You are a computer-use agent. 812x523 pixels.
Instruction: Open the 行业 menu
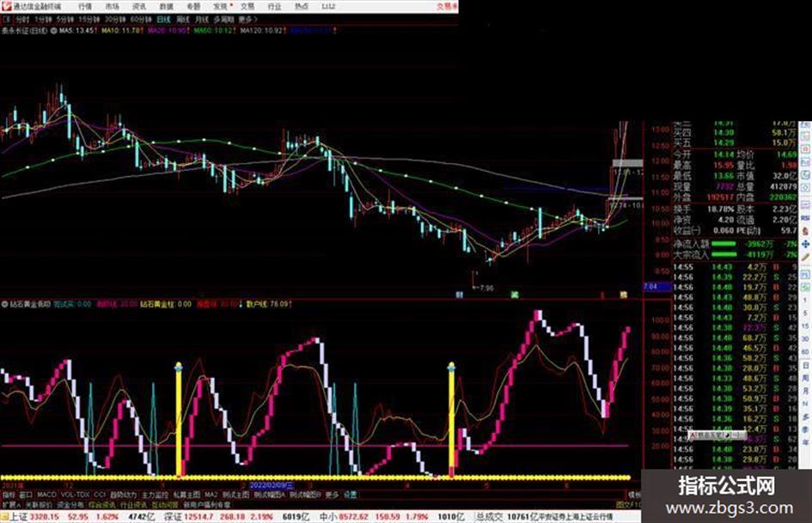click(x=274, y=7)
